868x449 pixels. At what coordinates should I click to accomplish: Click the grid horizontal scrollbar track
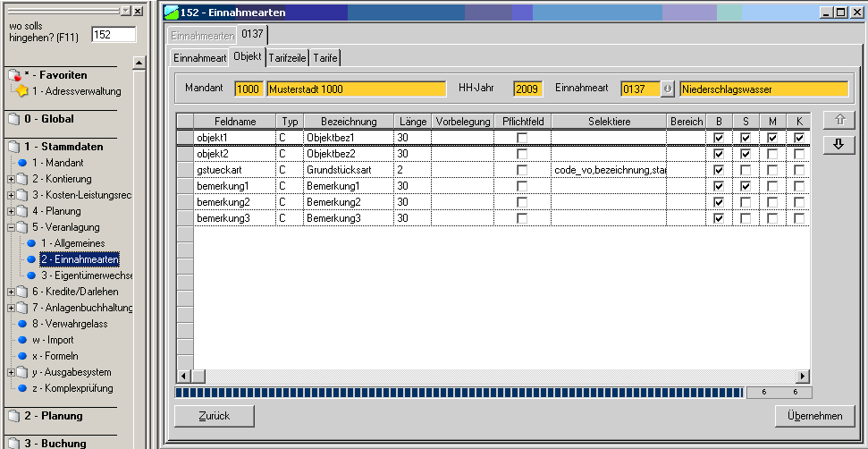pos(492,377)
